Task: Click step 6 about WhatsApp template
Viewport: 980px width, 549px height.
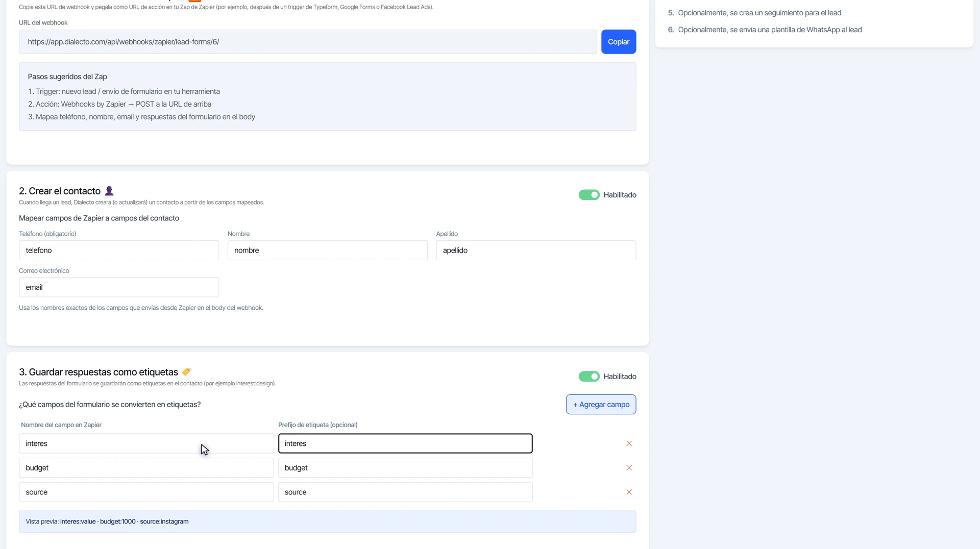Action: click(765, 30)
